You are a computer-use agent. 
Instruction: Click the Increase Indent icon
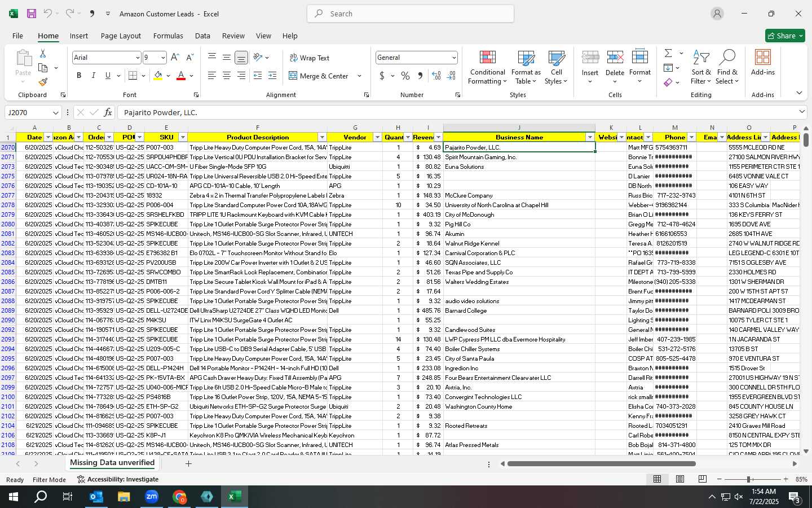[x=272, y=76]
